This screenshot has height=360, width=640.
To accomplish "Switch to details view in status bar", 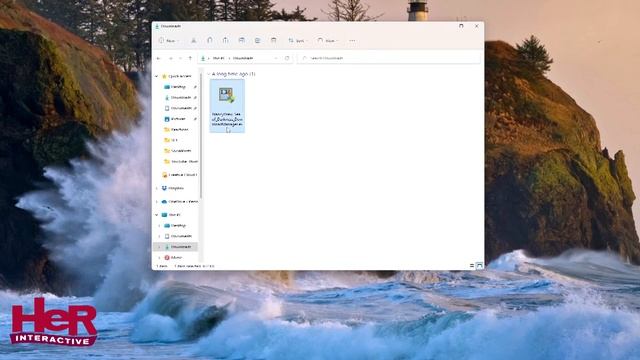I will click(x=472, y=266).
